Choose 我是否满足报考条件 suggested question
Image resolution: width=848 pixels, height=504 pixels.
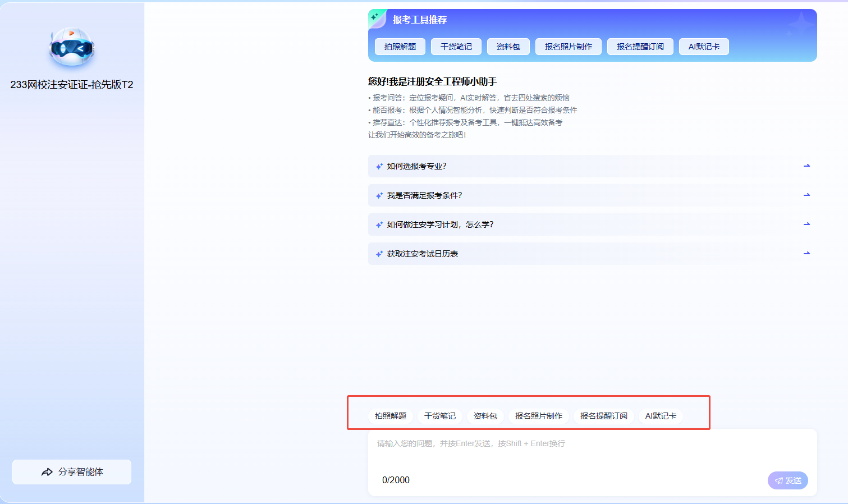(424, 195)
